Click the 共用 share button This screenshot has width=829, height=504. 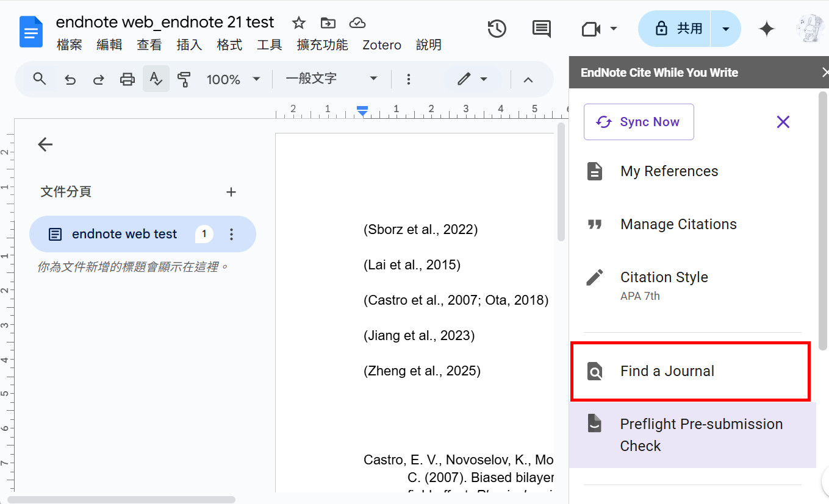click(x=675, y=29)
